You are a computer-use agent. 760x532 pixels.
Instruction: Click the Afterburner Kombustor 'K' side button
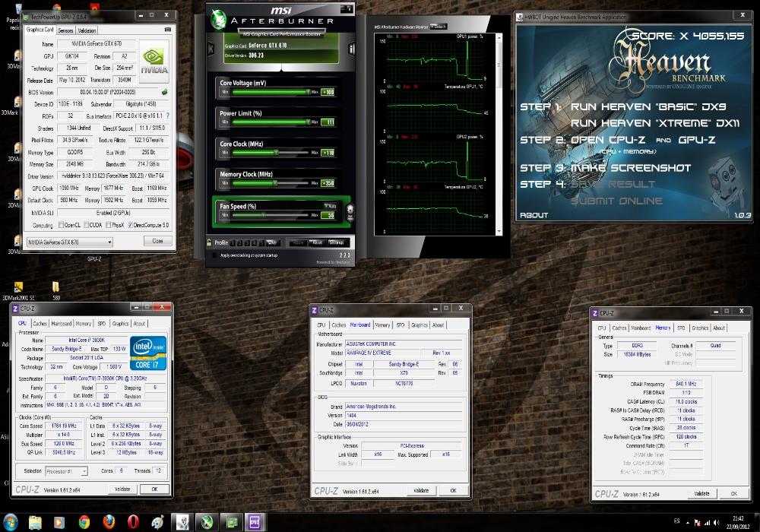[x=211, y=49]
